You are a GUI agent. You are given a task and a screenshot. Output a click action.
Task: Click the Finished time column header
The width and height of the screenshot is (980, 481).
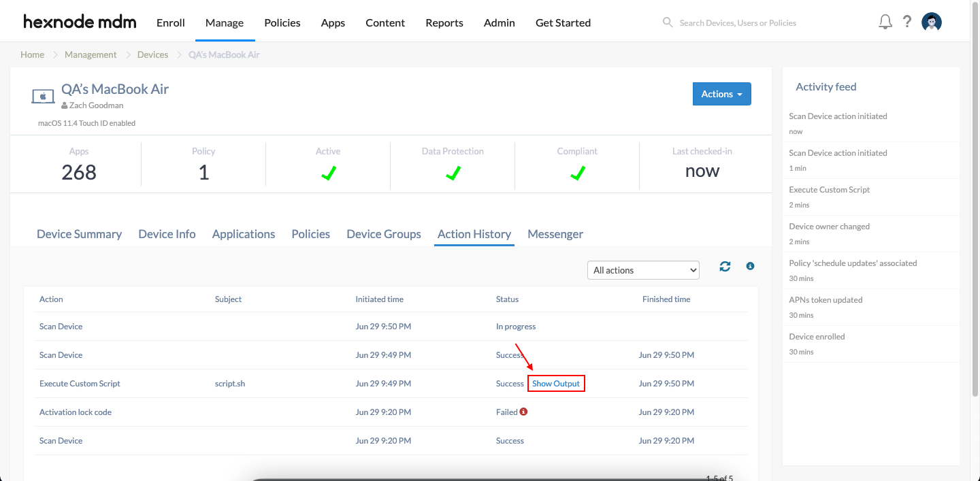pyautogui.click(x=666, y=299)
